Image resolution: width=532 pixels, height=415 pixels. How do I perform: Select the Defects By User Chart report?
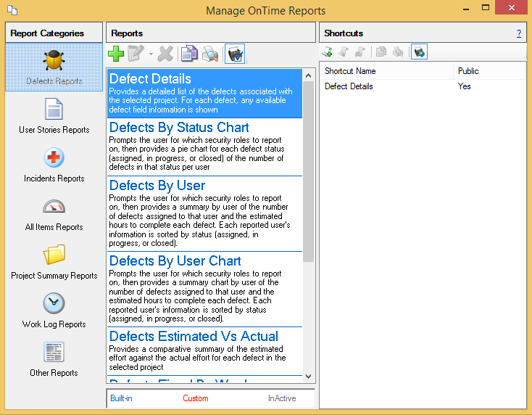204,289
